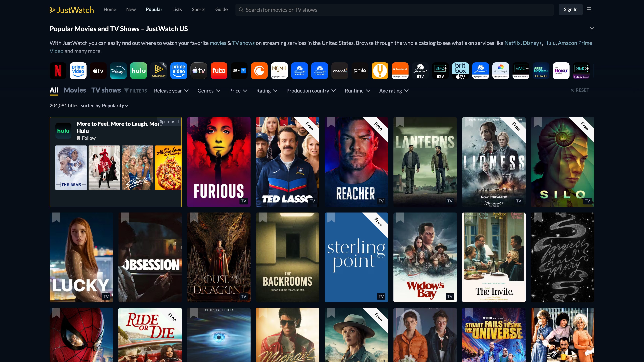Open the Age rating dropdown
Image resolution: width=644 pixels, height=362 pixels.
point(394,91)
